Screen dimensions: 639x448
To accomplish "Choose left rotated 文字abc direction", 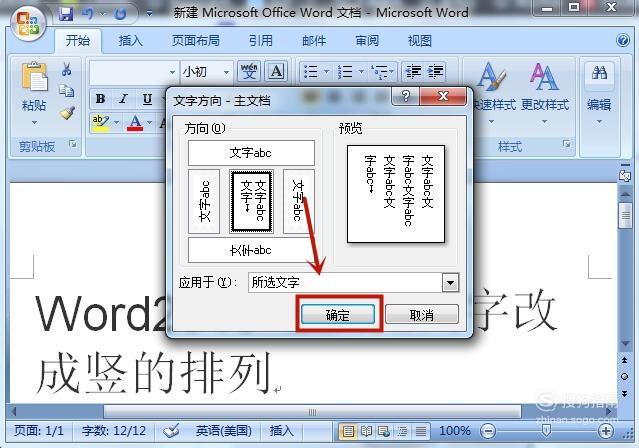I will pyautogui.click(x=204, y=201).
